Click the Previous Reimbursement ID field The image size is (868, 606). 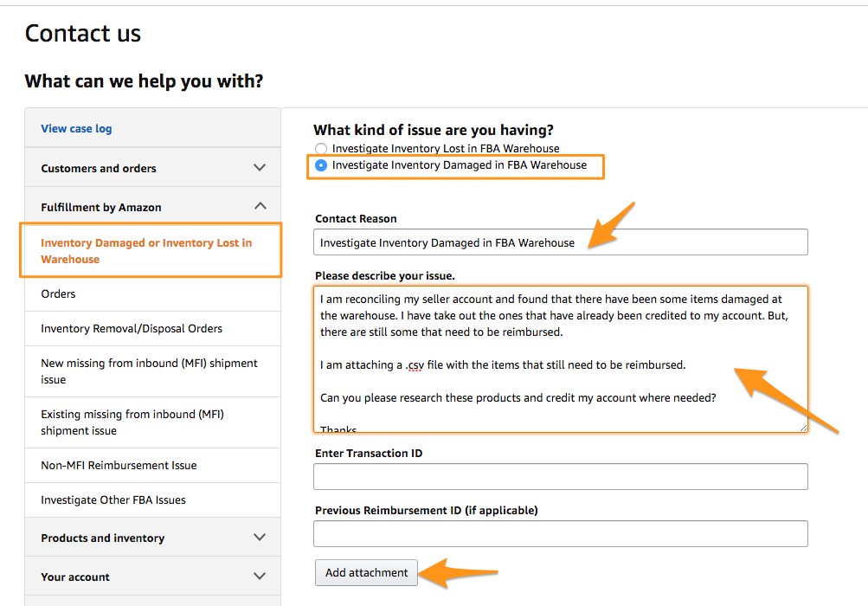tap(560, 533)
